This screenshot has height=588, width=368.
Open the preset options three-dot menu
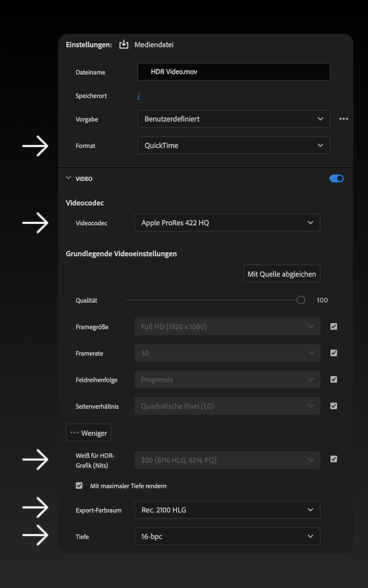344,119
